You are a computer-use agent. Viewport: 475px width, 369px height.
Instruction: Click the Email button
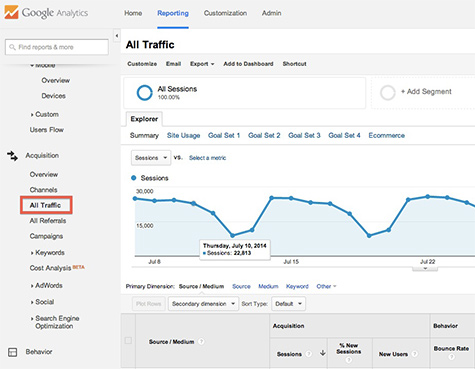(x=173, y=64)
